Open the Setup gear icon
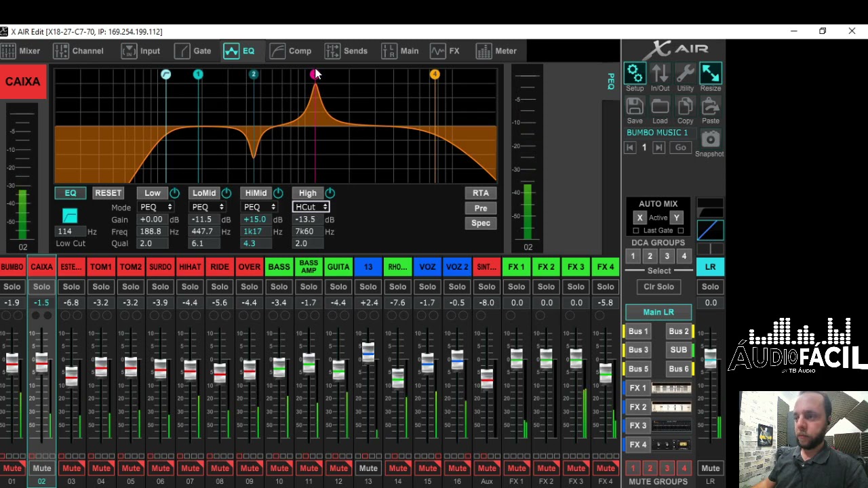This screenshot has width=868, height=488. coord(635,73)
